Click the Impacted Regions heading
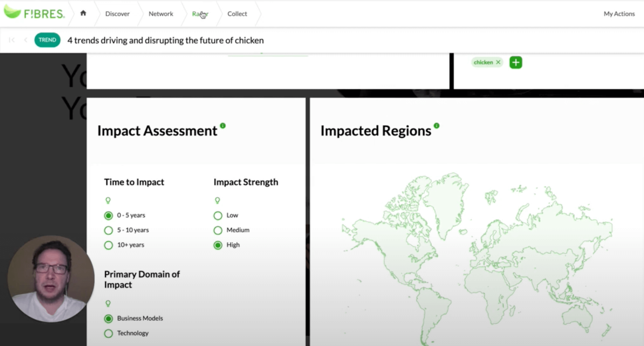The image size is (644, 346). click(376, 131)
